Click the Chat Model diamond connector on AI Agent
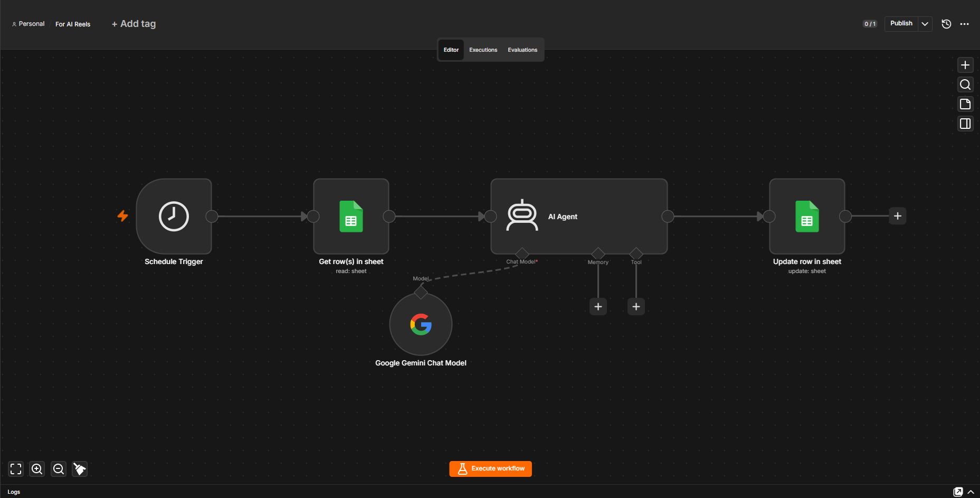The image size is (980, 498). point(522,253)
